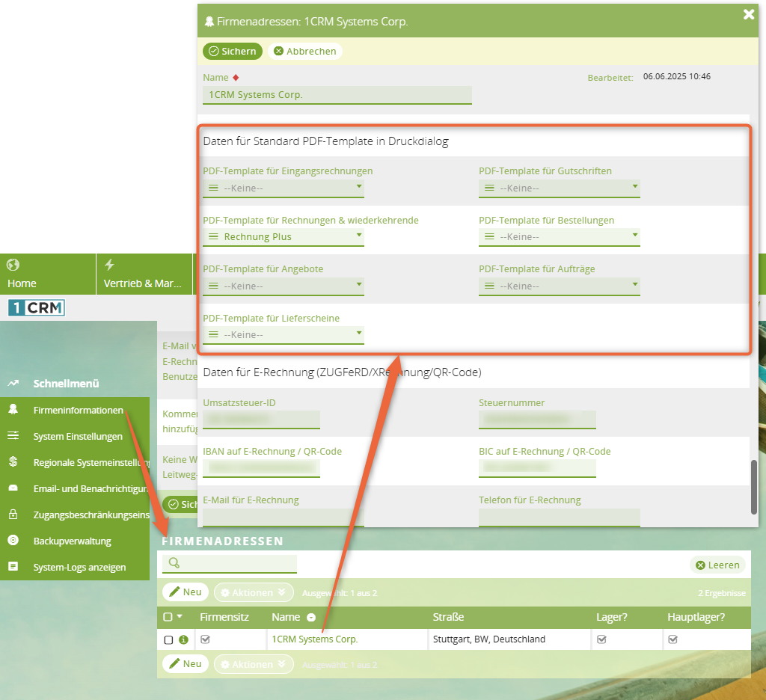Open PDF-Template für Aufträge dropdown
766x700 pixels.
coord(560,286)
